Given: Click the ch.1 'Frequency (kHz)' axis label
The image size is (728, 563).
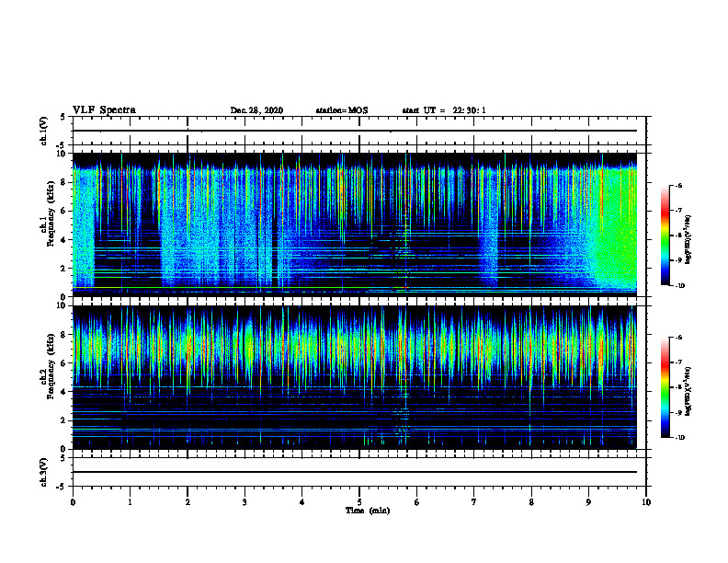Looking at the screenshot, I should coord(51,214).
